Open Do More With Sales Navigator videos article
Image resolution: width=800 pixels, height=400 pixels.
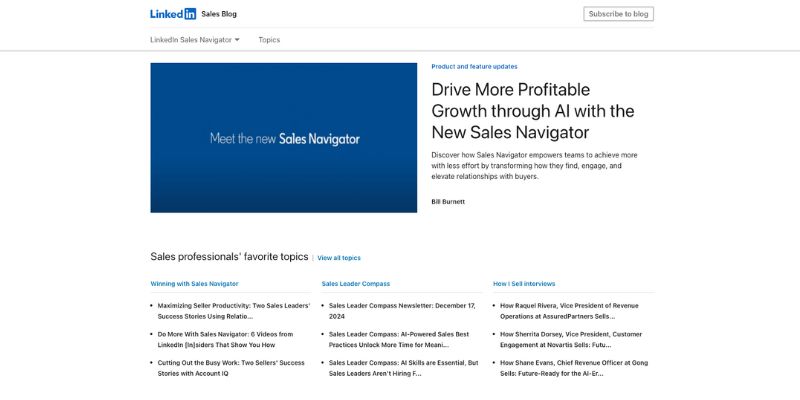tap(225, 340)
